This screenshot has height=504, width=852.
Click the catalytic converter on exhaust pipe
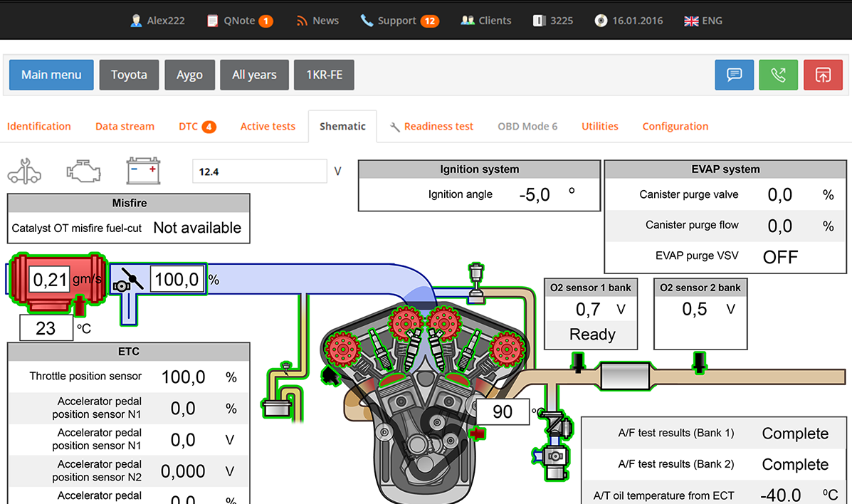coord(624,375)
